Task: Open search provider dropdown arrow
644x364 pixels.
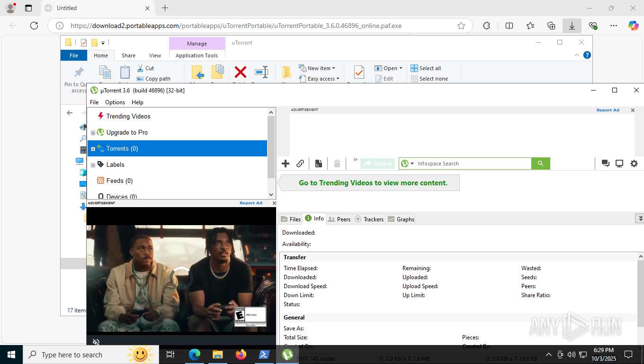Action: pyautogui.click(x=412, y=164)
